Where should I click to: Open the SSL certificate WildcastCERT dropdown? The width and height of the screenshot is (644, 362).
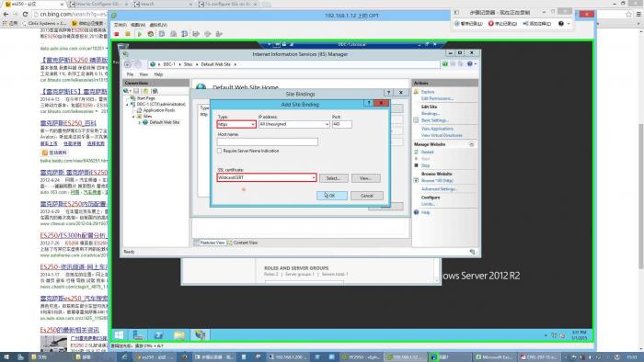pyautogui.click(x=267, y=177)
